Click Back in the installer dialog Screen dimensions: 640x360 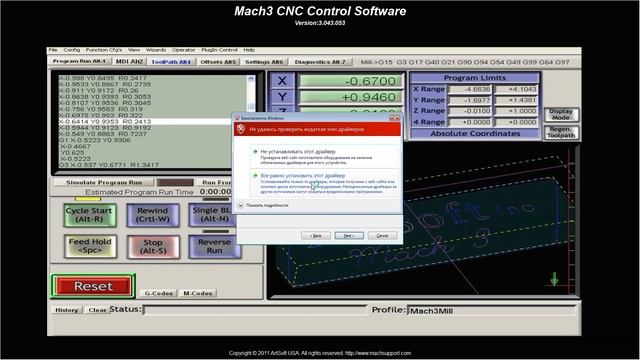tap(316, 236)
